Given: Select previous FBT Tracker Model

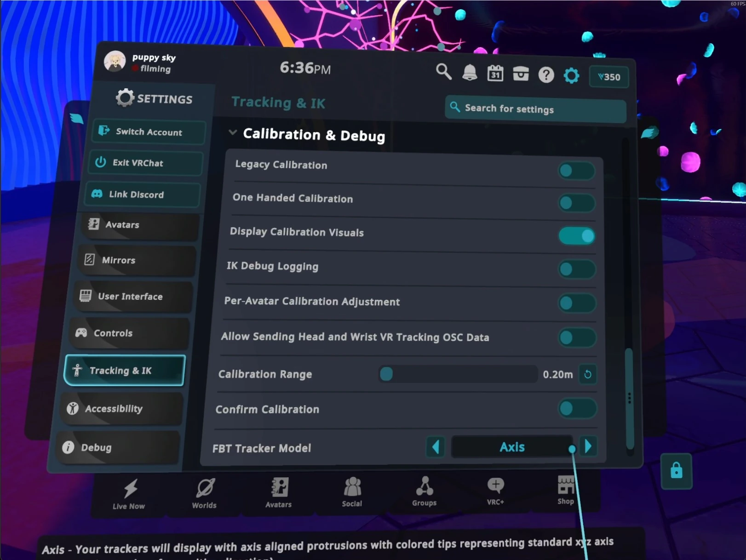Looking at the screenshot, I should click(x=436, y=446).
